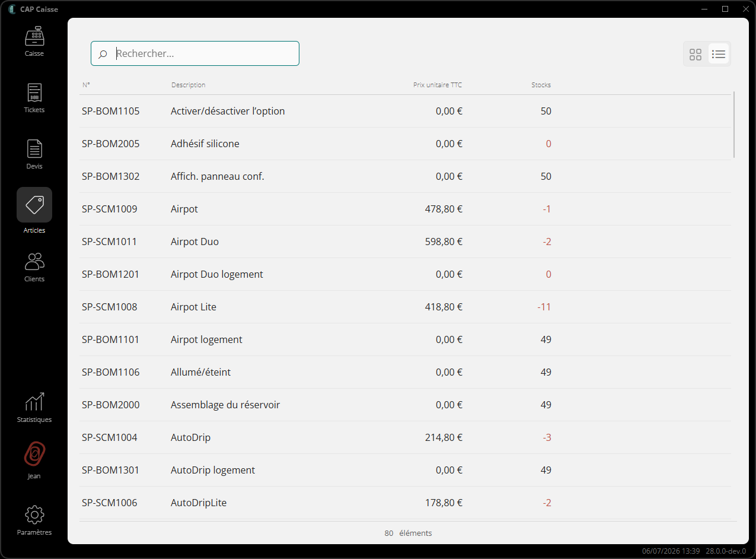Click the CAP Caisse app icon
756x559 pixels.
pos(12,9)
